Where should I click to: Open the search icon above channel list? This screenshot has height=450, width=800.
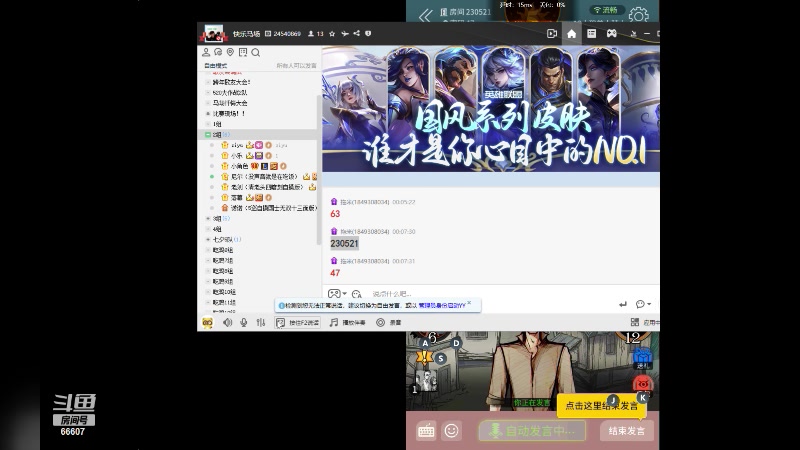tap(256, 52)
